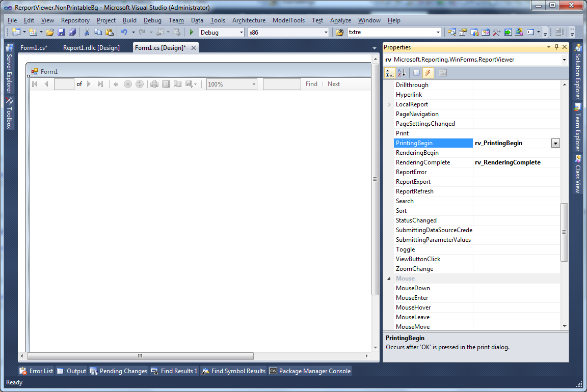Image resolution: width=587 pixels, height=392 pixels.
Task: Click the Open File folder icon
Action: (50, 32)
